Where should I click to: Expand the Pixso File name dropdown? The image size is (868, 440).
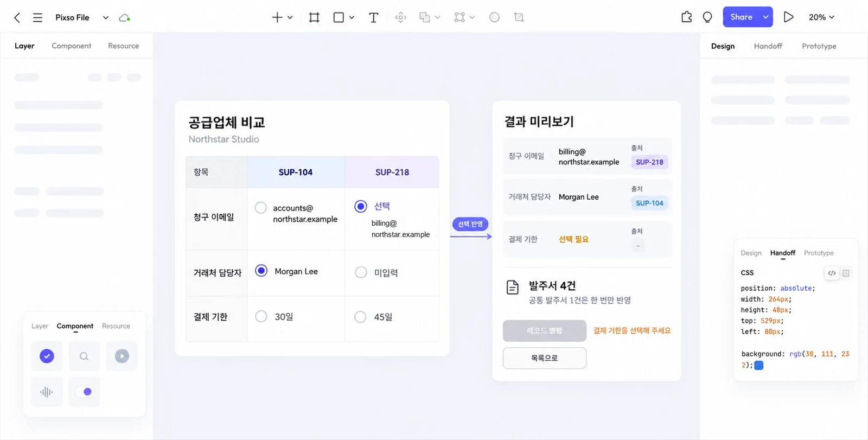pos(106,17)
